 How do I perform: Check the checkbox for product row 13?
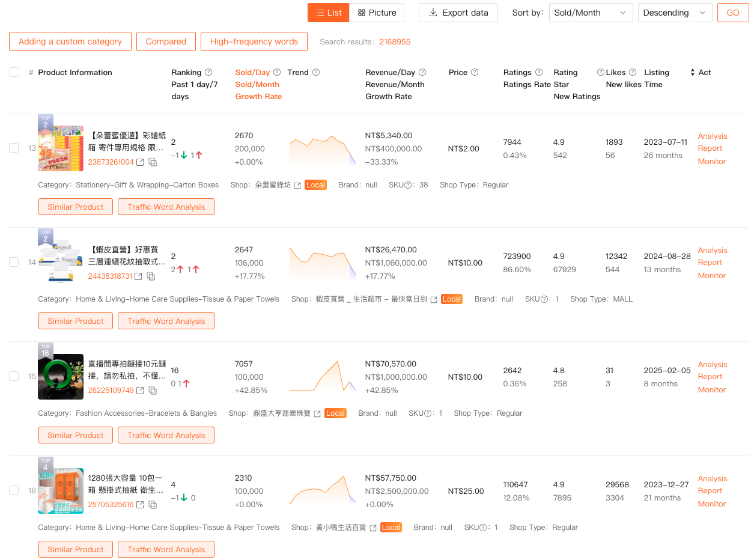(x=14, y=148)
